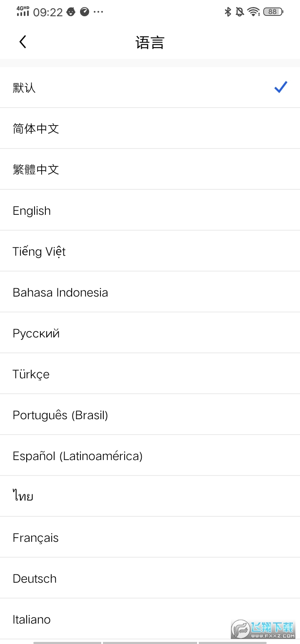The width and height of the screenshot is (300, 644).
Task: Tap the battery level indicator
Action: point(273,12)
